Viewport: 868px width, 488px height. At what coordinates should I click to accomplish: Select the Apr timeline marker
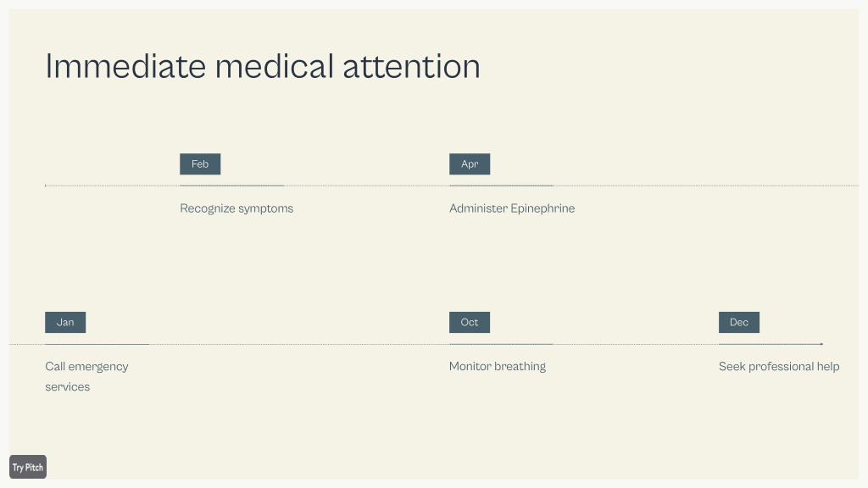coord(470,164)
